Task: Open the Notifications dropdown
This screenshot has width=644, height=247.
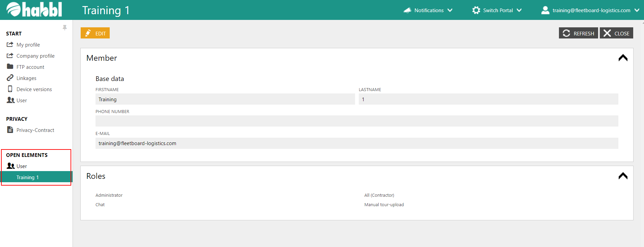Action: coord(450,10)
